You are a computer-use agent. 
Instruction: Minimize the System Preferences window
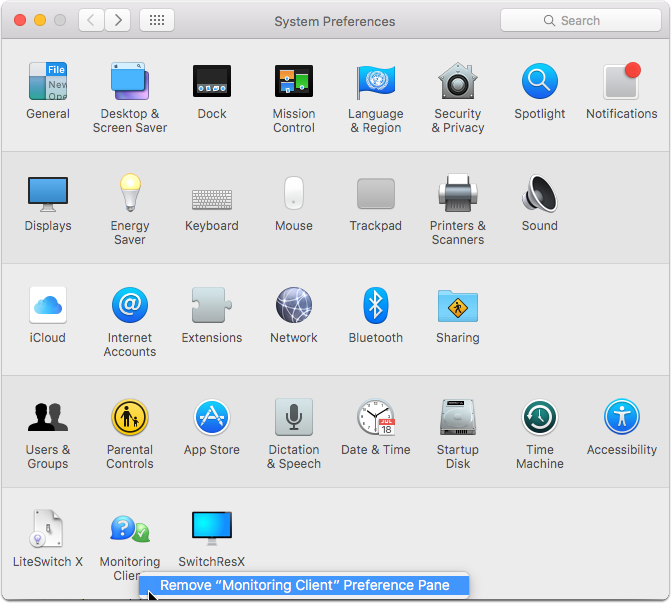[x=40, y=20]
